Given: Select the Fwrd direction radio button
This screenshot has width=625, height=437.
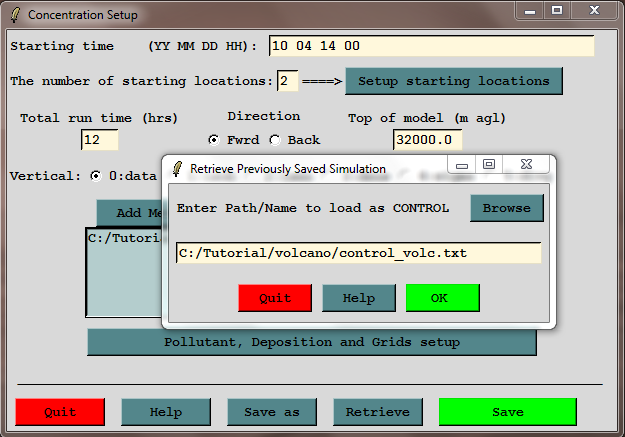Looking at the screenshot, I should pyautogui.click(x=214, y=140).
